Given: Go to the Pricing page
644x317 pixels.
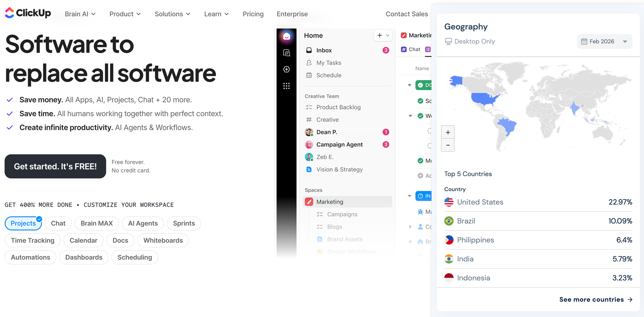Looking at the screenshot, I should point(253,14).
